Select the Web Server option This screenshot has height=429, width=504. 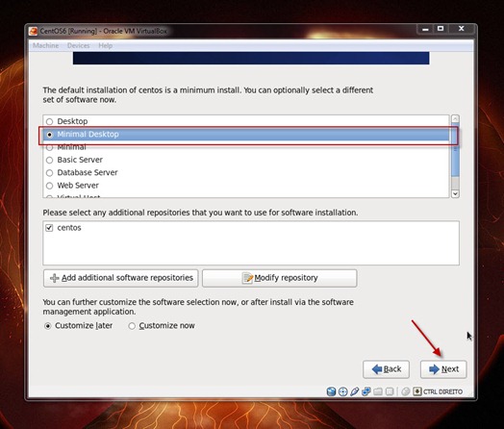[x=49, y=186]
